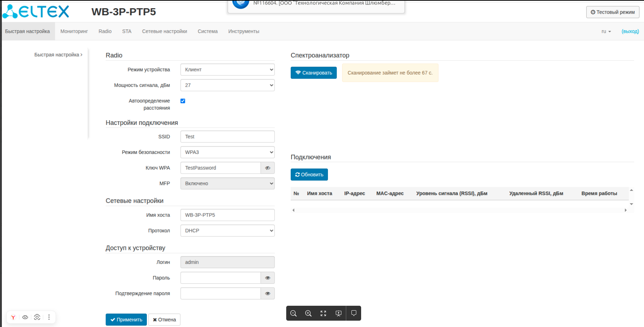This screenshot has height=327, width=644.
Task: Click the Имя хоста column header
Action: [319, 194]
